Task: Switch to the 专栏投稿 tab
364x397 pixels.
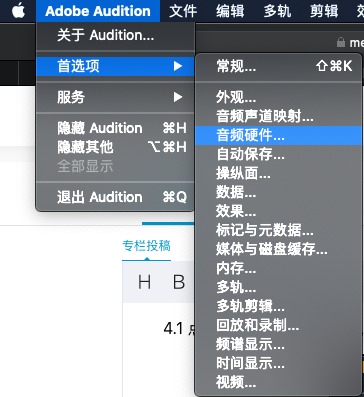Action: [x=146, y=246]
